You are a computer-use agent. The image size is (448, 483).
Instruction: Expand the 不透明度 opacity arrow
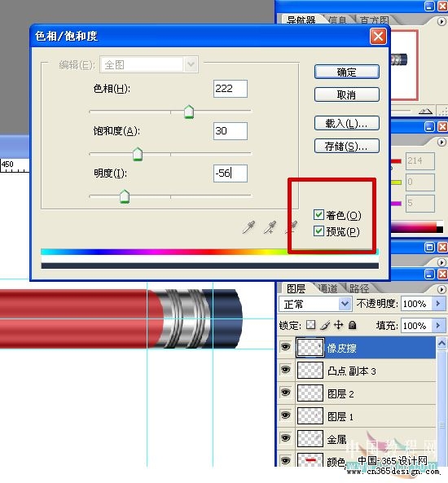pos(438,304)
